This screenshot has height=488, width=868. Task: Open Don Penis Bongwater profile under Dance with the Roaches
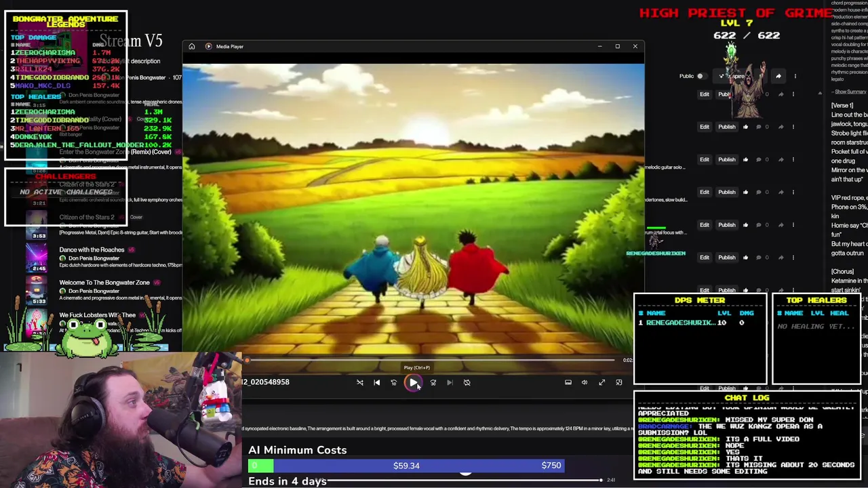[x=94, y=258]
